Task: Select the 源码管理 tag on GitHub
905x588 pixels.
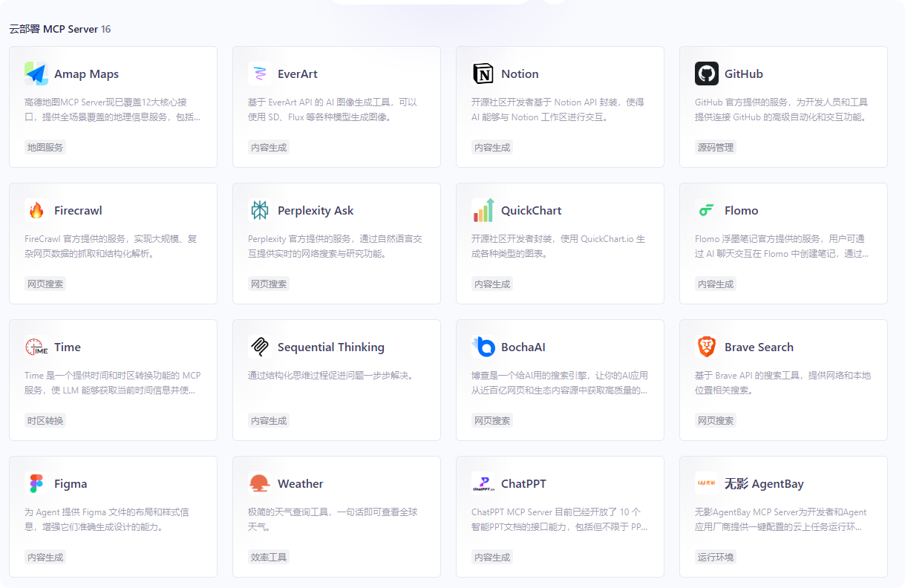Action: 716,147
